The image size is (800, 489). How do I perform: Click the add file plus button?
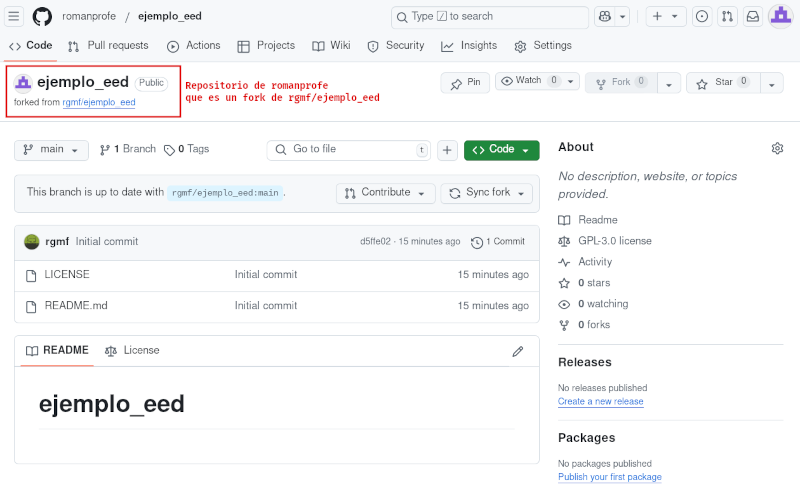tap(447, 150)
